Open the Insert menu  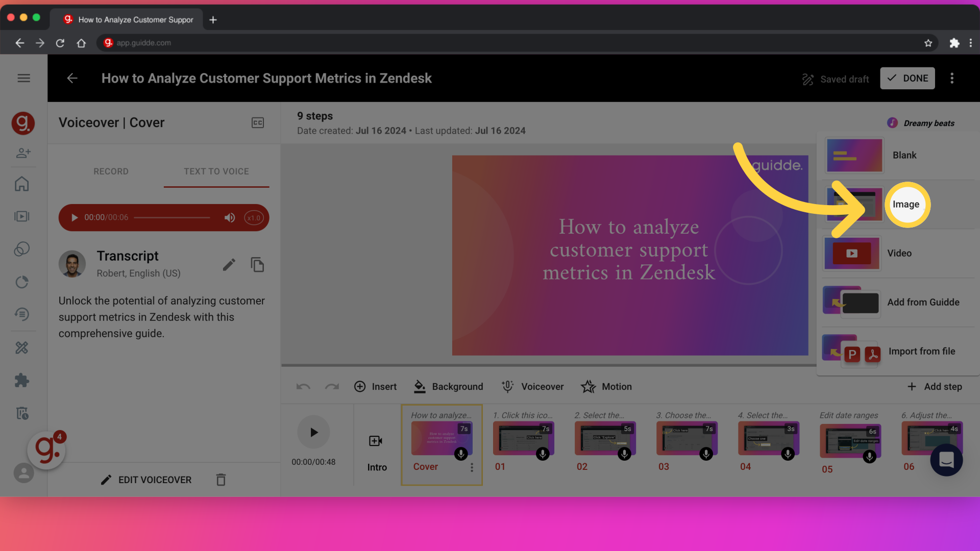coord(375,387)
